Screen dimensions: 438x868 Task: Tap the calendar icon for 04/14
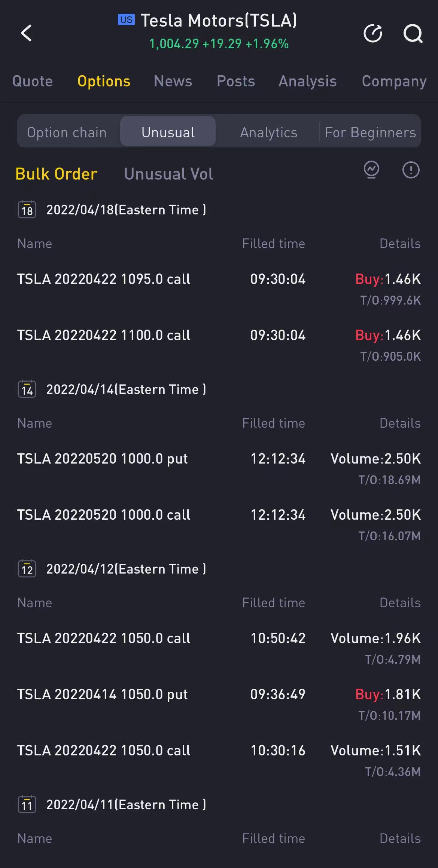click(x=27, y=389)
